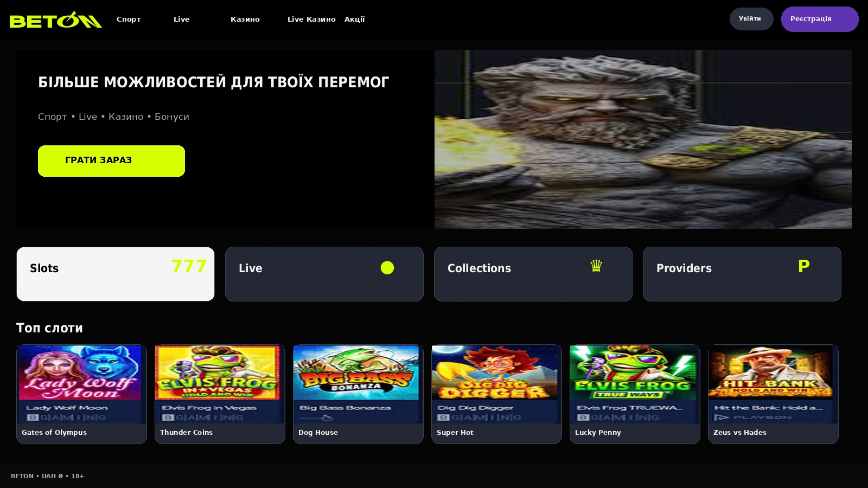Screen dimensions: 868x488
Task: Click the 777 icon on Slots tile
Action: coord(189,266)
